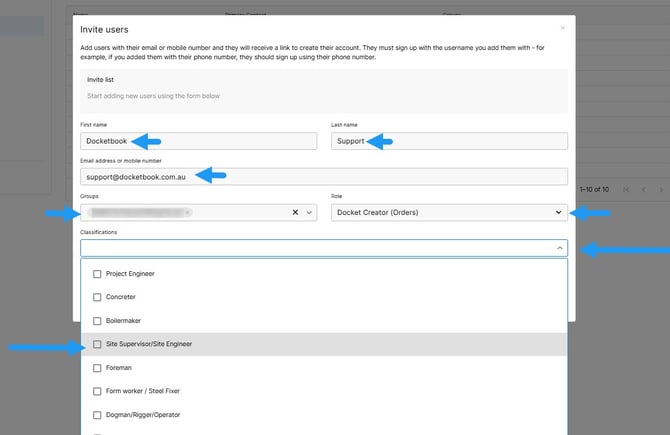
Task: Go to previous page in background table
Action: pos(644,189)
